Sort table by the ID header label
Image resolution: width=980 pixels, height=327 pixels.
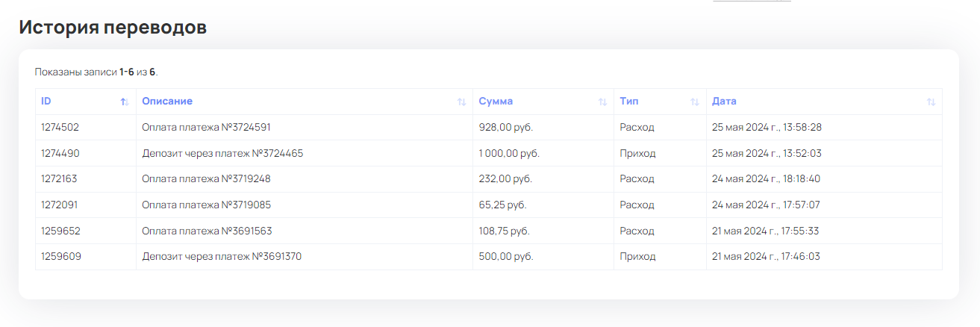point(46,102)
